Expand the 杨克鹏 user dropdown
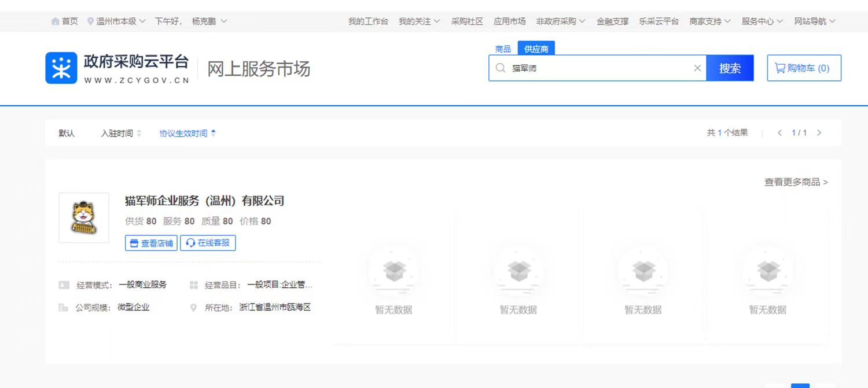This screenshot has width=868, height=388. [x=223, y=21]
